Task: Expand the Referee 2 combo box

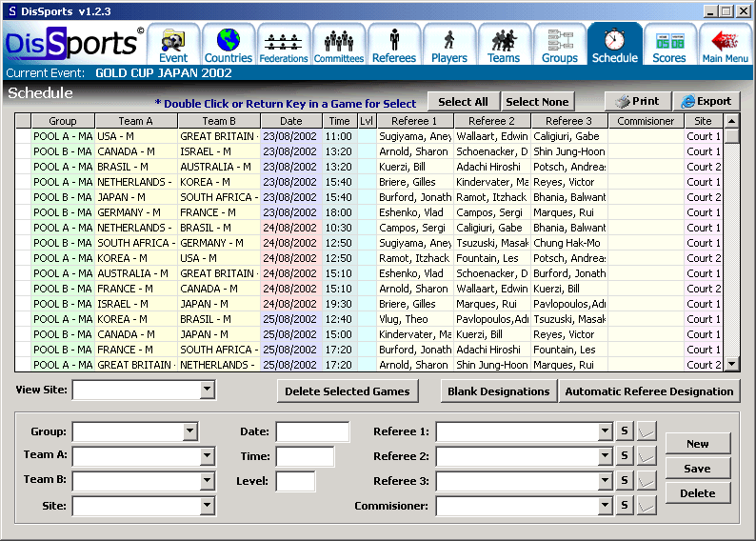Action: pos(606,455)
